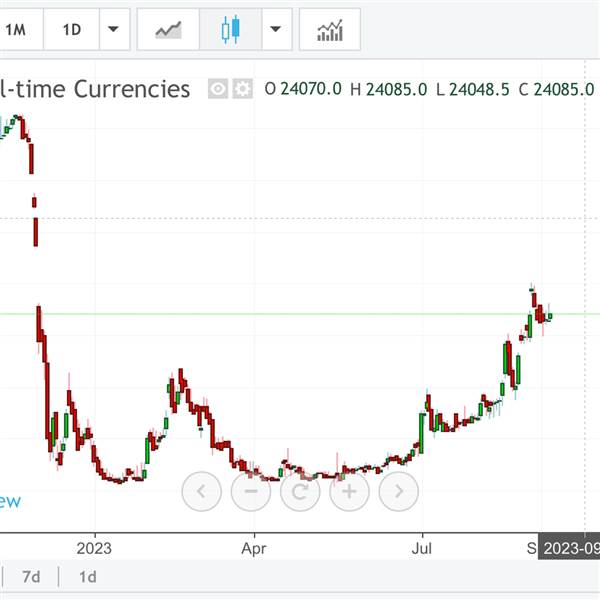The image size is (600, 600).
Task: Open the interval dropdown arrow next to 1D
Action: pos(114,29)
